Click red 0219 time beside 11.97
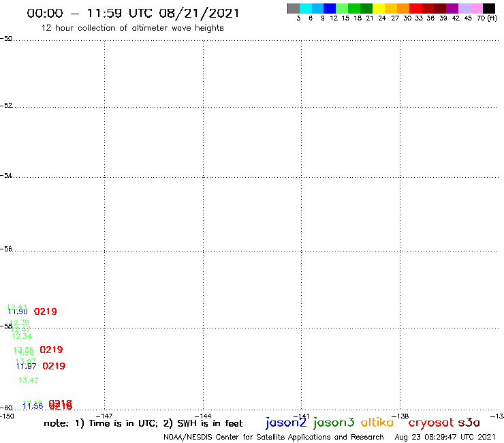The image size is (504, 443). tap(54, 366)
